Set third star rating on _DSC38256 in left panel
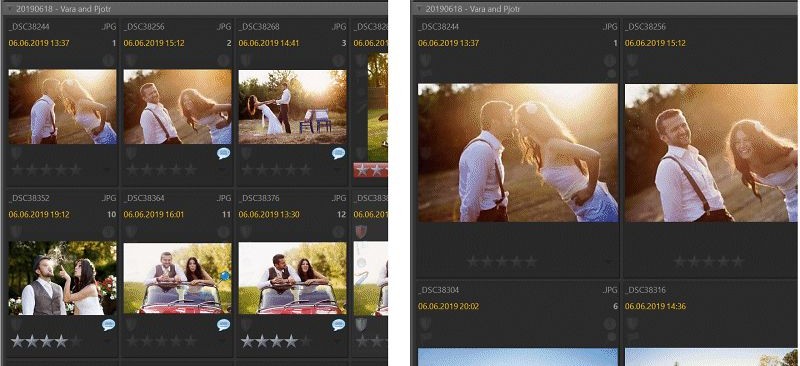The width and height of the screenshot is (800, 366). pos(161,169)
